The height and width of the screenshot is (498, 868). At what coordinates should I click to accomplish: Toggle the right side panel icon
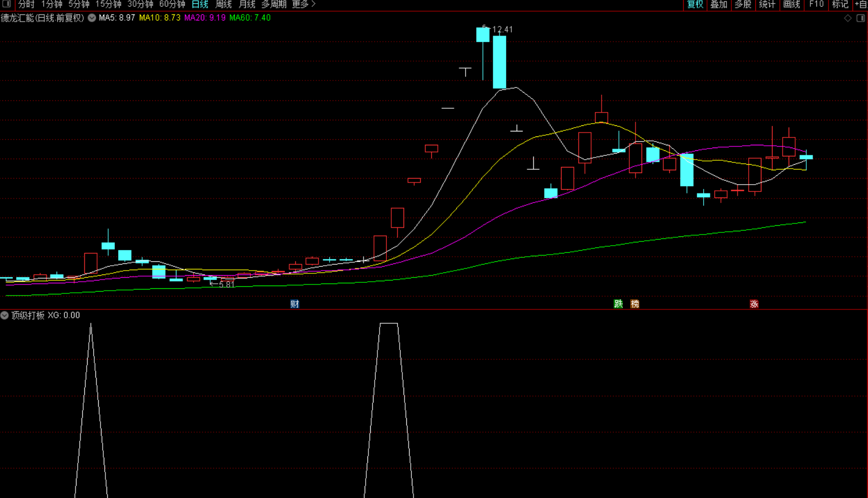pos(861,18)
